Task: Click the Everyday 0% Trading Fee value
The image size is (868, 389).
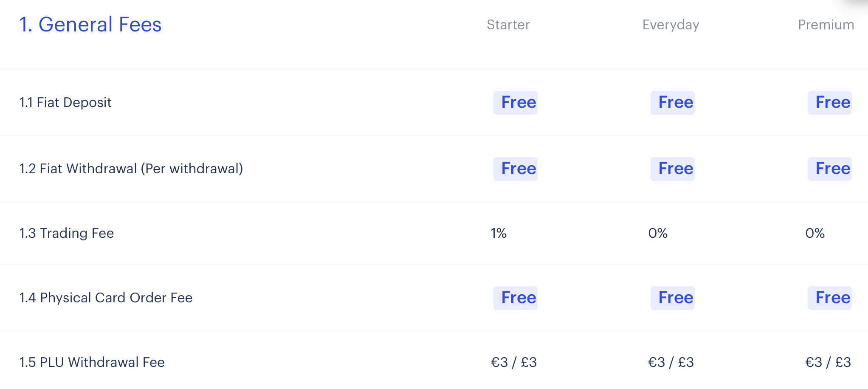Action: click(658, 234)
